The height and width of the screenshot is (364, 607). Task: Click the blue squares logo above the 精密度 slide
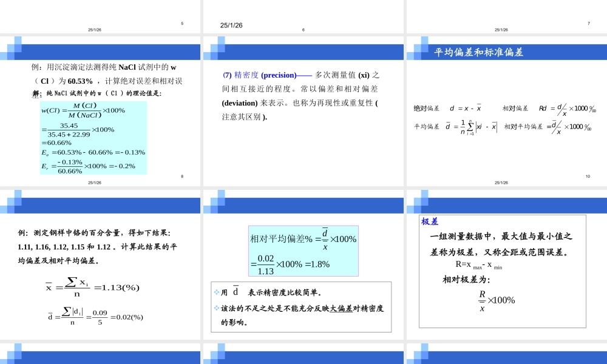point(215,49)
